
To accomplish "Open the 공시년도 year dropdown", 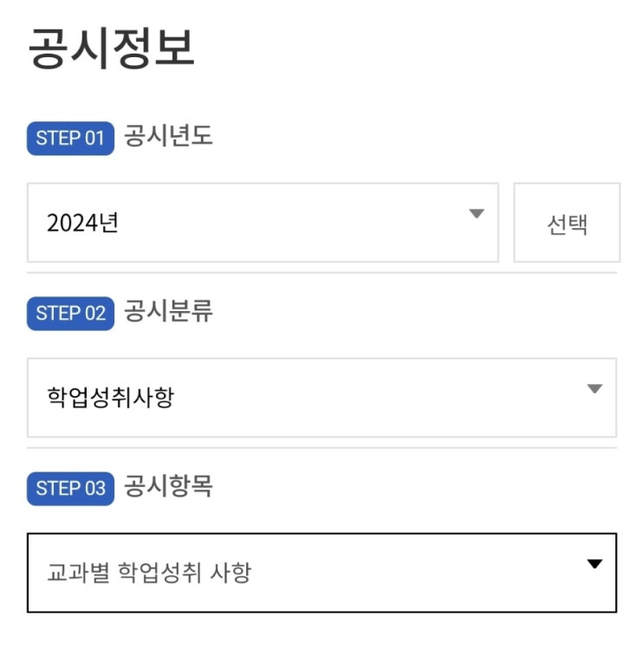I will (x=263, y=223).
